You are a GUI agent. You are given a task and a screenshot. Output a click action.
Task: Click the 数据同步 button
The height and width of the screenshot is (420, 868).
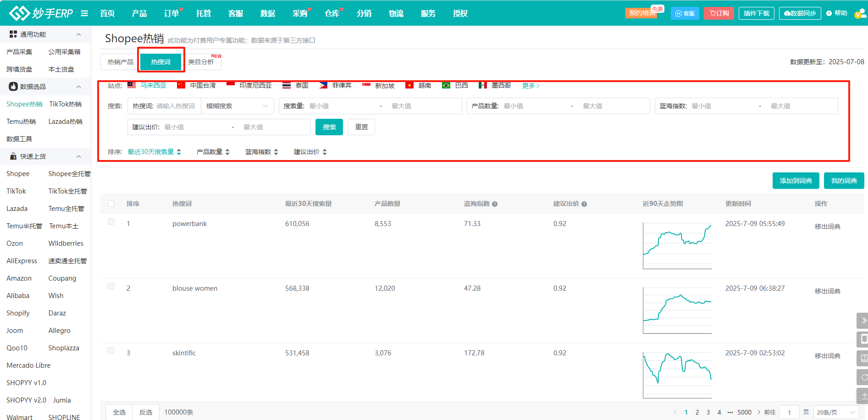(x=800, y=13)
